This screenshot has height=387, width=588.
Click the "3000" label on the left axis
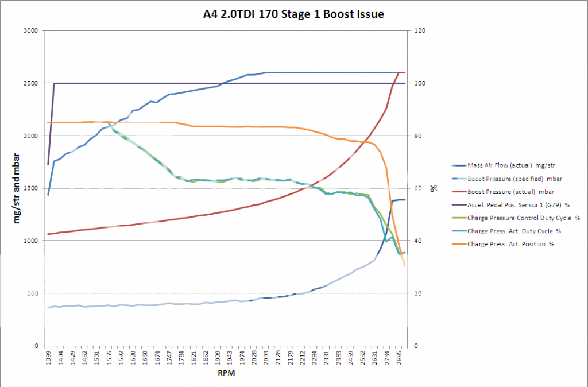coord(31,31)
